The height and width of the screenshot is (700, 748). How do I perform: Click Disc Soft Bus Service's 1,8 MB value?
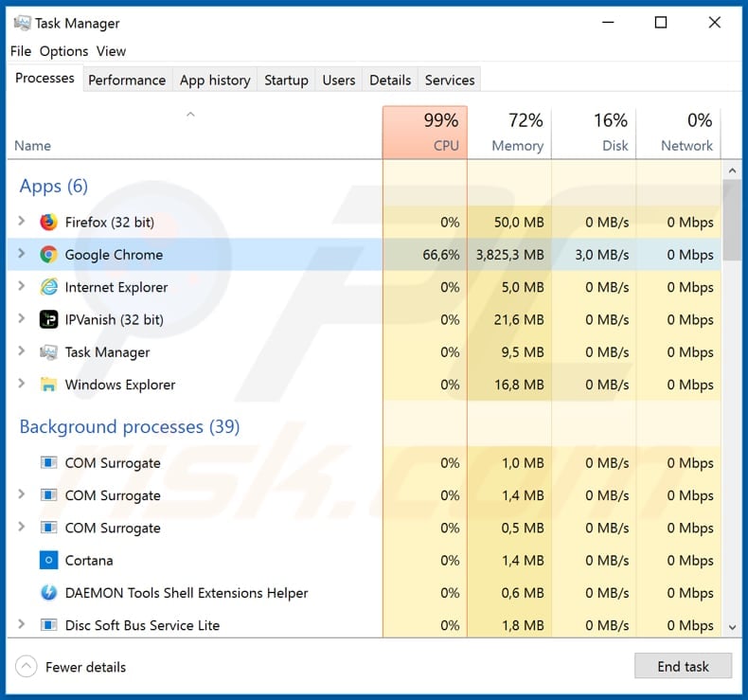(523, 625)
